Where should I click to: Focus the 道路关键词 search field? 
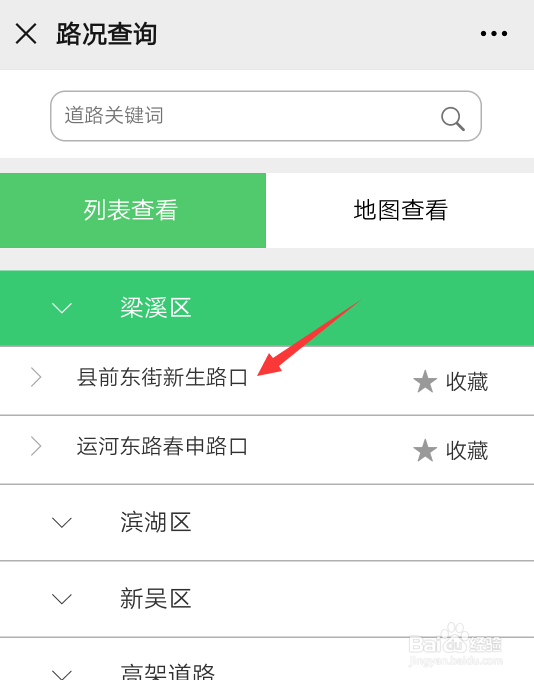point(266,116)
